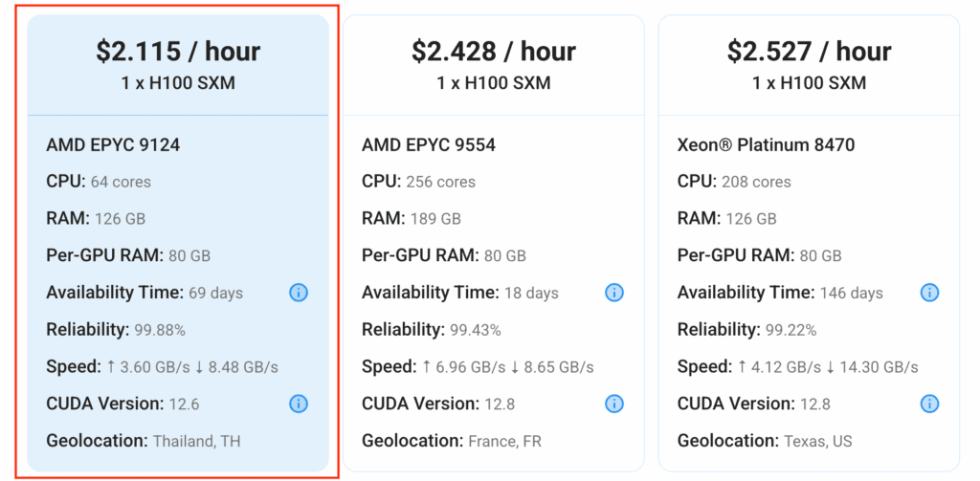Click the 99.22% reliability value
The image size is (980, 481).
pyautogui.click(x=791, y=331)
